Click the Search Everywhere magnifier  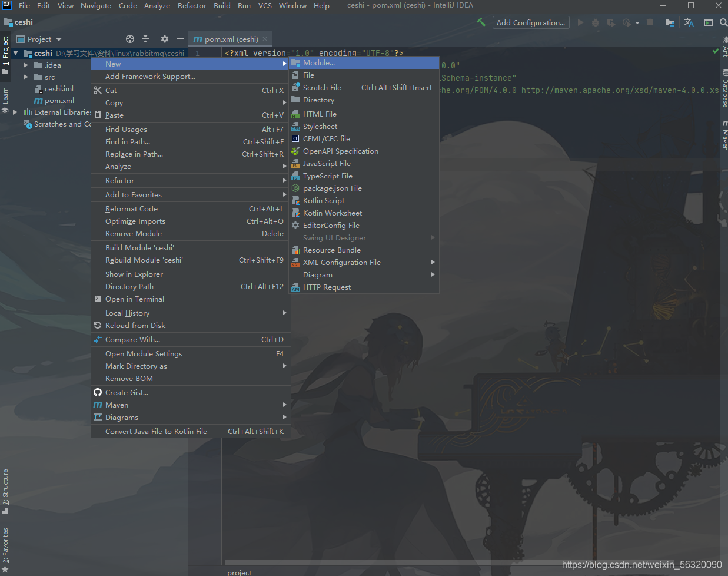click(723, 22)
